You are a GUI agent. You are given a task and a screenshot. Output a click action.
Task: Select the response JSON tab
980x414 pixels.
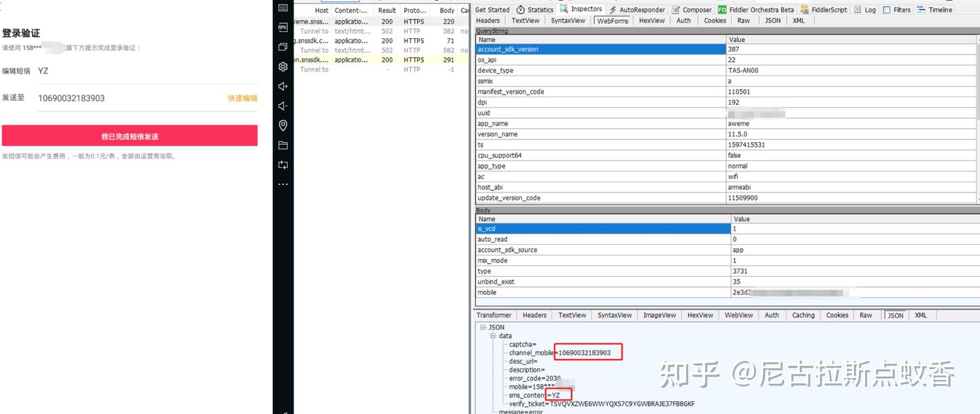click(x=895, y=315)
